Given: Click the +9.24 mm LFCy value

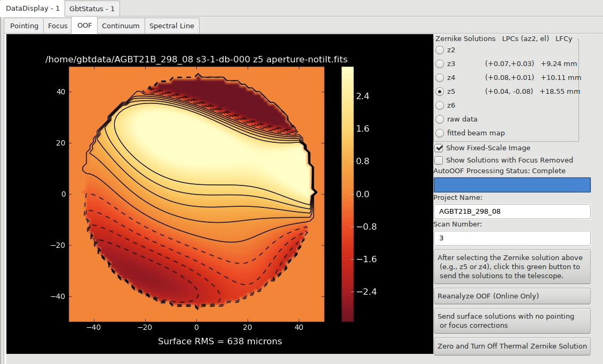Looking at the screenshot, I should pyautogui.click(x=559, y=64).
